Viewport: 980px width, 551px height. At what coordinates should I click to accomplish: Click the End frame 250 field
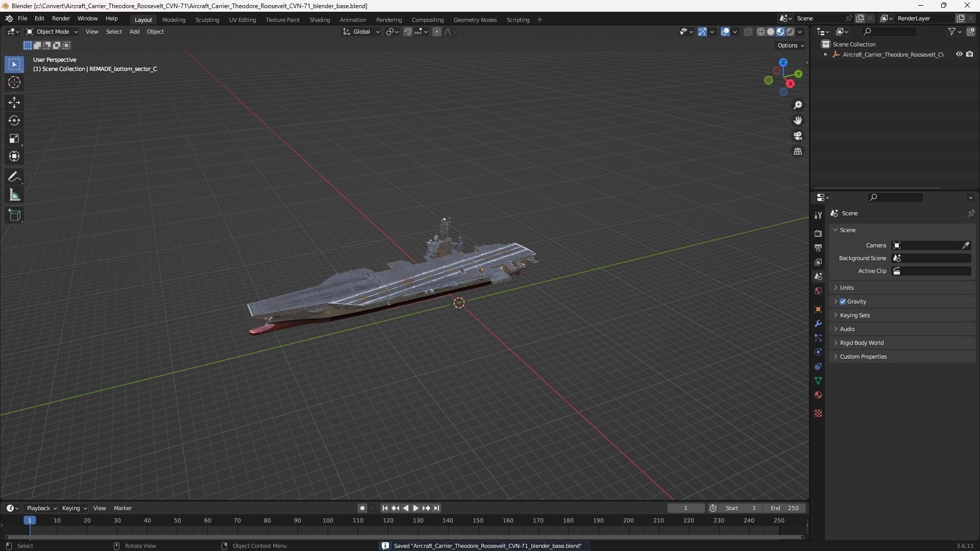click(785, 508)
